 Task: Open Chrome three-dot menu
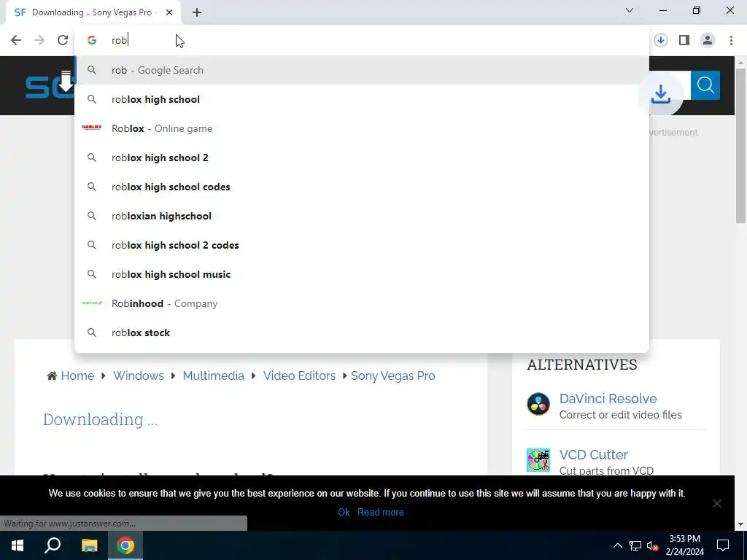pyautogui.click(x=731, y=41)
